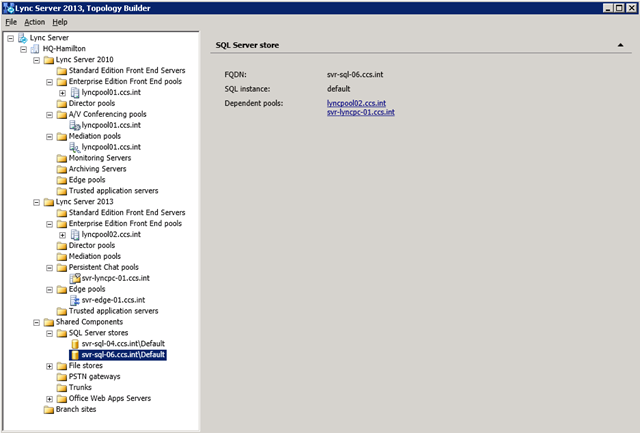640x433 pixels.
Task: Collapse the Lync Server 2013 folder
Action: (37, 202)
